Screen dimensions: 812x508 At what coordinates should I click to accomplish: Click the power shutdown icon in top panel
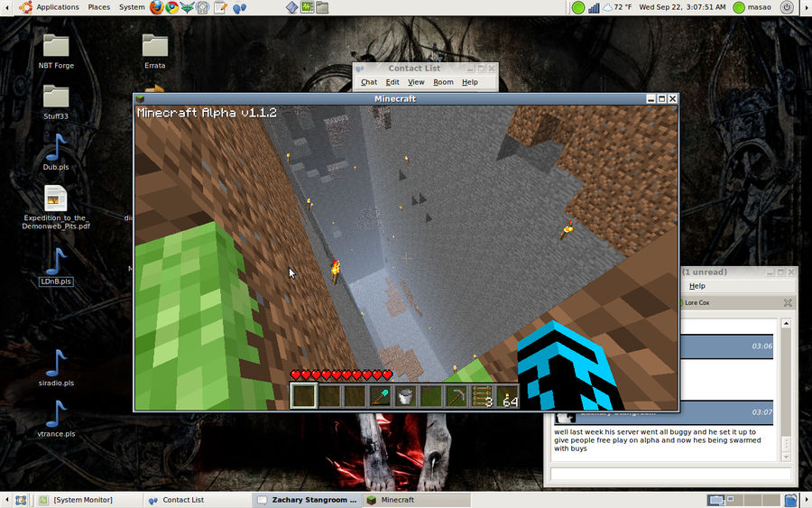coord(787,7)
